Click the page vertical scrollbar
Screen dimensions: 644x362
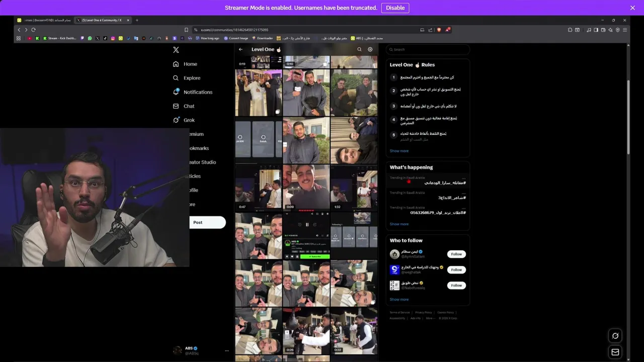click(x=628, y=117)
